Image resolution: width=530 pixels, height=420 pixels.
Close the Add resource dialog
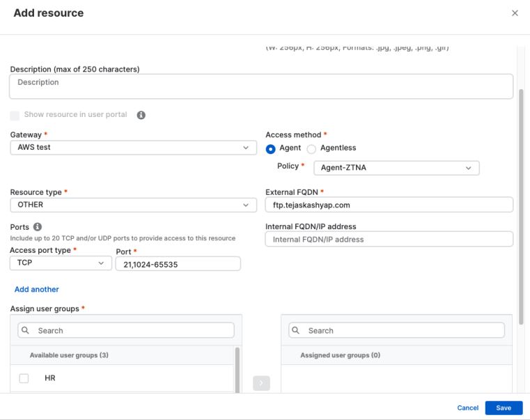click(515, 13)
